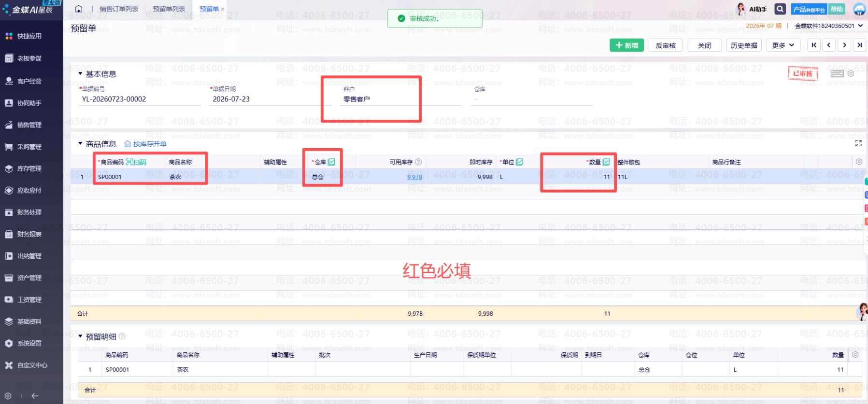Click the 按库存开单 link

[x=145, y=144]
